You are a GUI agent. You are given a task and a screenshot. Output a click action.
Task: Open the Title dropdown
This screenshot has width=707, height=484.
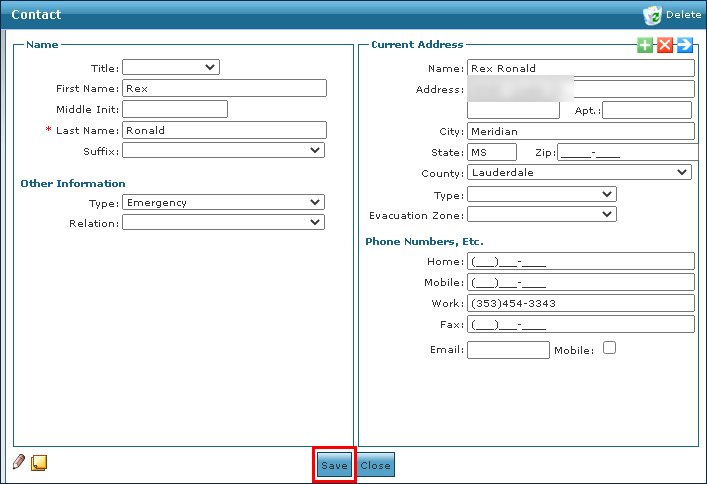pyautogui.click(x=170, y=67)
